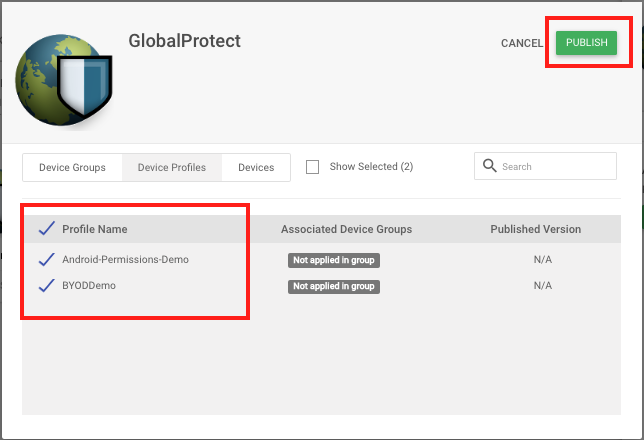644x440 pixels.
Task: Uncheck the Android-Permissions-Demo profile checkmark
Action: (47, 259)
